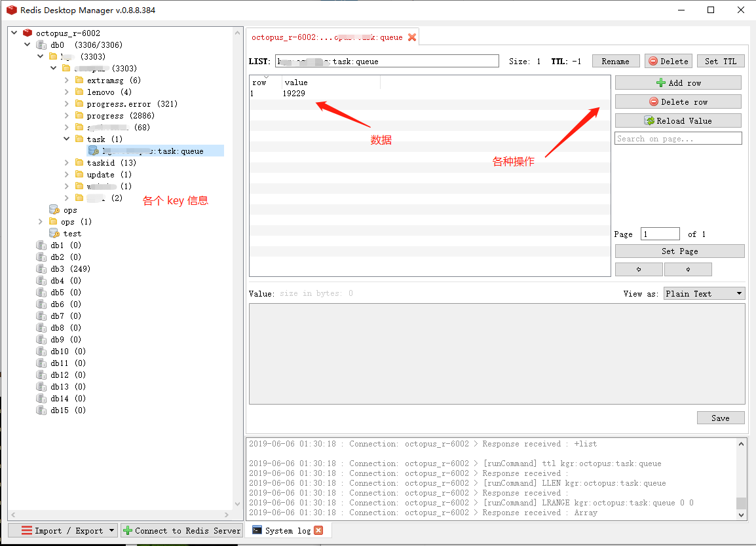Click the db1 database icon

click(x=41, y=245)
